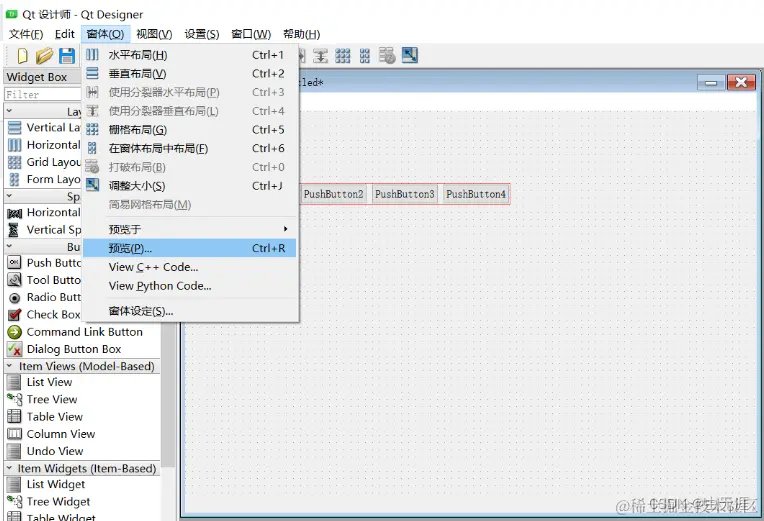Collapse the Buttons category chevron

9,246
